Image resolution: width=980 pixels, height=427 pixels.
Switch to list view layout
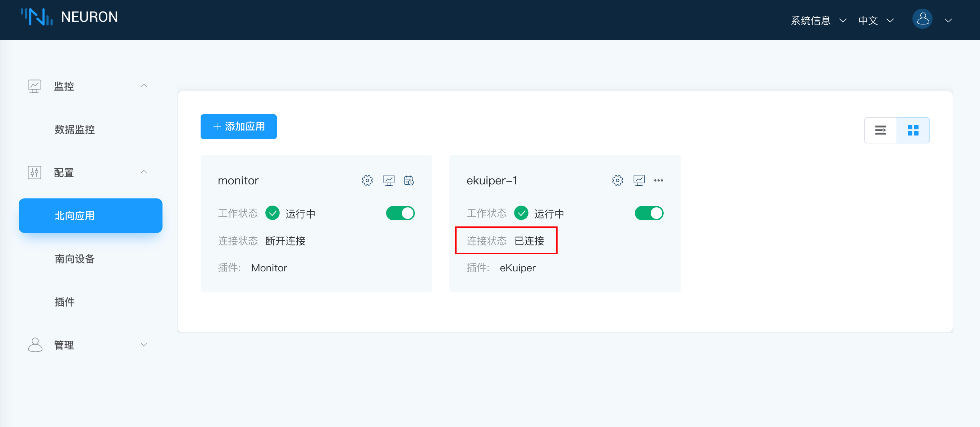click(880, 130)
